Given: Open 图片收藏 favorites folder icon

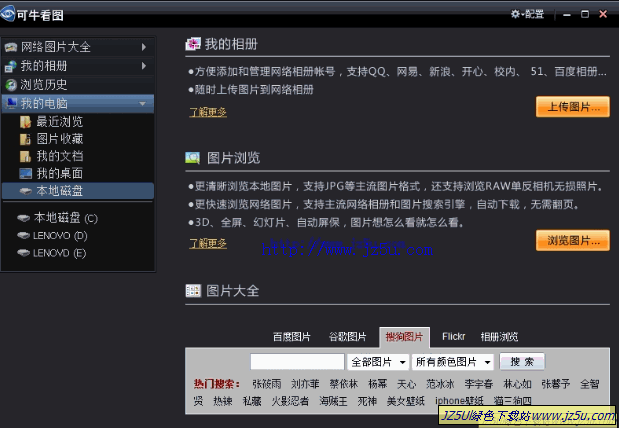Looking at the screenshot, I should [27, 139].
